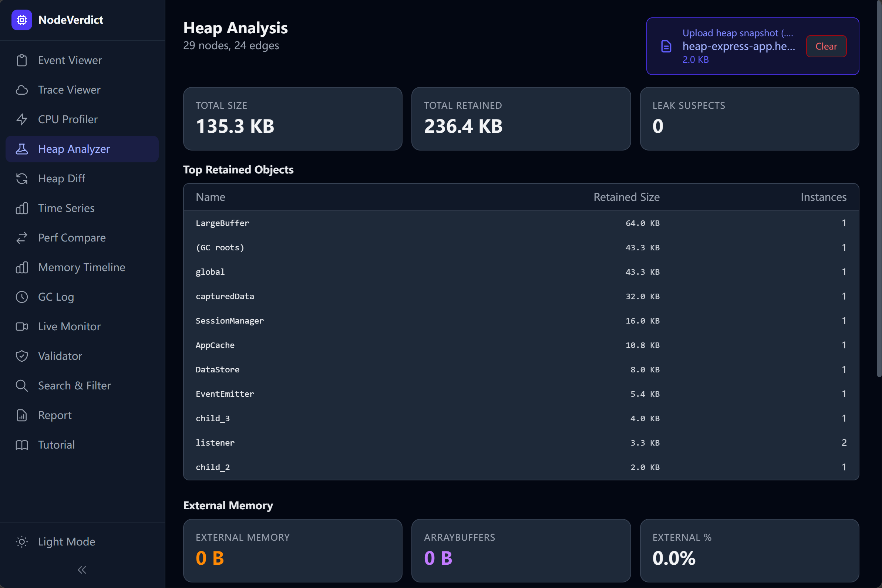Click the Search & Filter magnifier icon

[22, 385]
